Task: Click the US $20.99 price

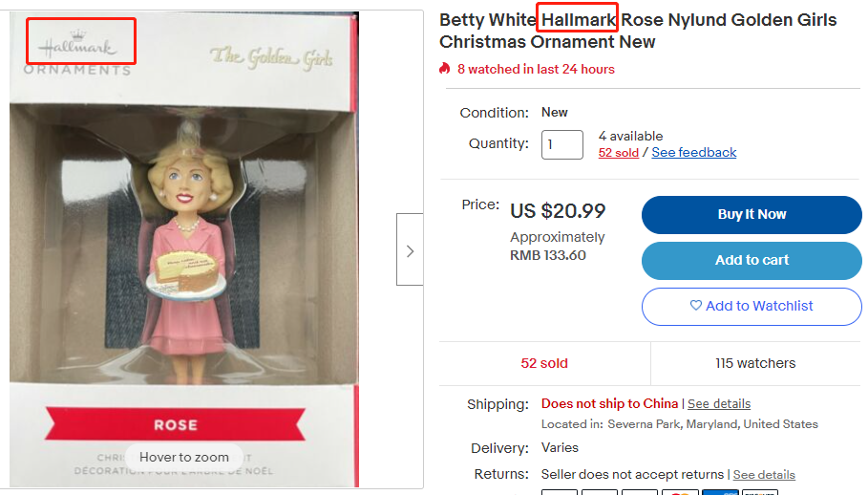Action: tap(558, 210)
